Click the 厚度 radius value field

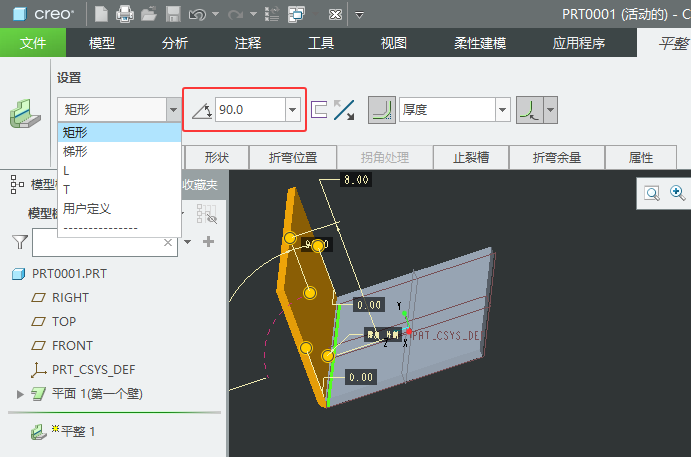[447, 109]
